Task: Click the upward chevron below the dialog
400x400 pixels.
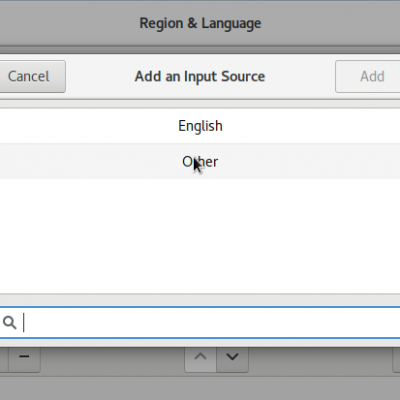Action: point(200,359)
